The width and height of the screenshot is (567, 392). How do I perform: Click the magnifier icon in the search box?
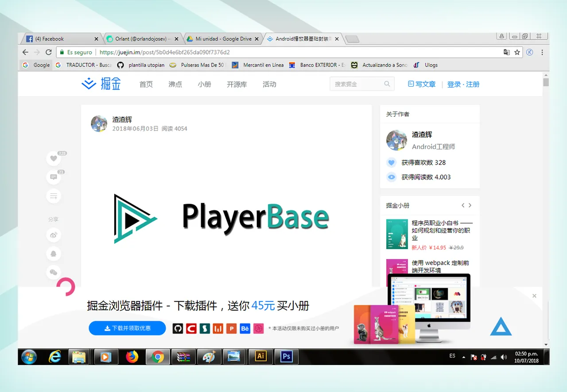click(x=387, y=84)
